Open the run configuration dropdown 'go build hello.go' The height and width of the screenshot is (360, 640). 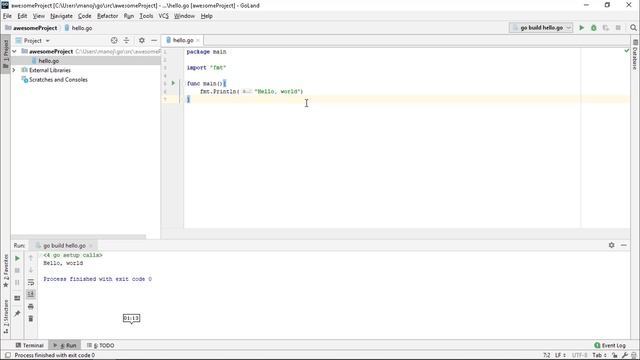point(541,28)
